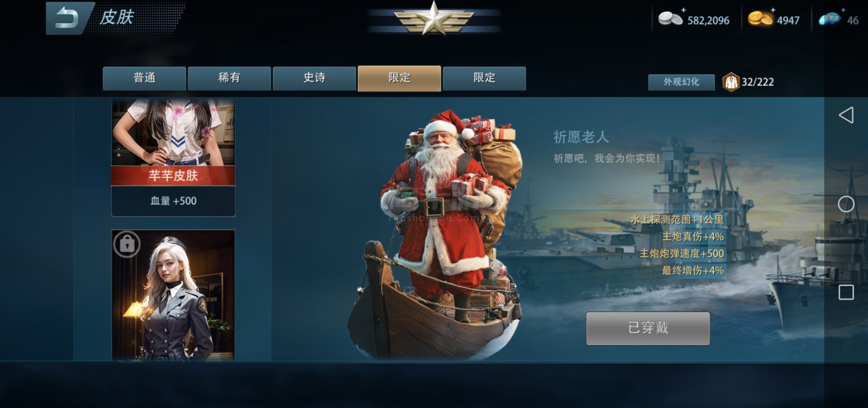Tap the Android recent apps square button

pyautogui.click(x=846, y=292)
